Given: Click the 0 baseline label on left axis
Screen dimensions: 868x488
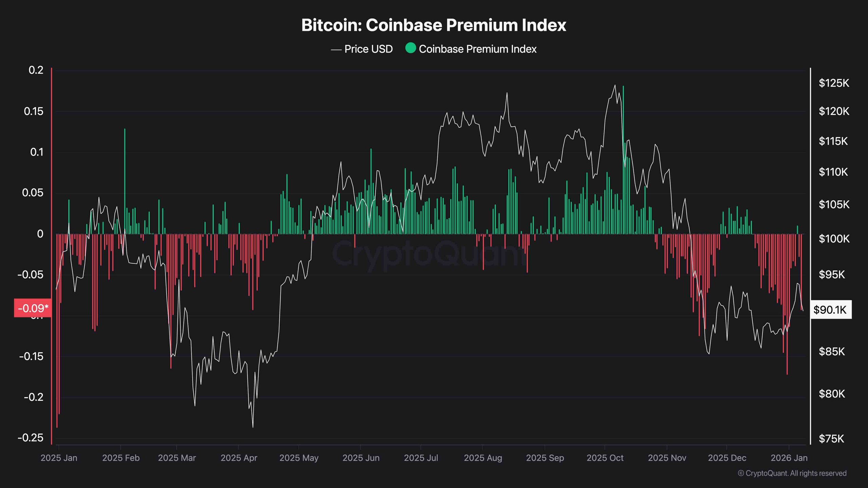Looking at the screenshot, I should pyautogui.click(x=40, y=234).
